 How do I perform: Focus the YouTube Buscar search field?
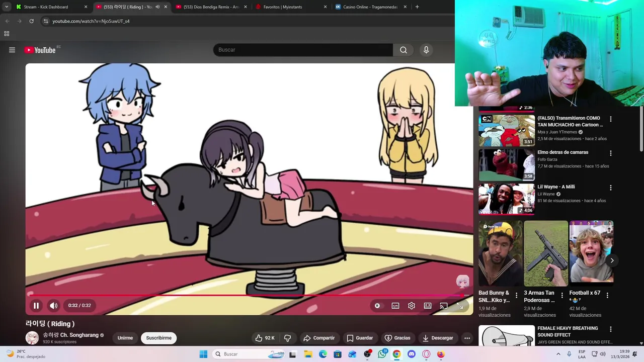(303, 50)
